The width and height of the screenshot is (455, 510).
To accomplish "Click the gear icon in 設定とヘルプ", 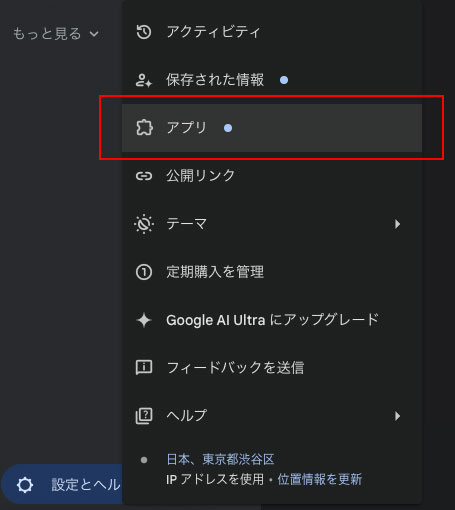I will click(x=25, y=485).
